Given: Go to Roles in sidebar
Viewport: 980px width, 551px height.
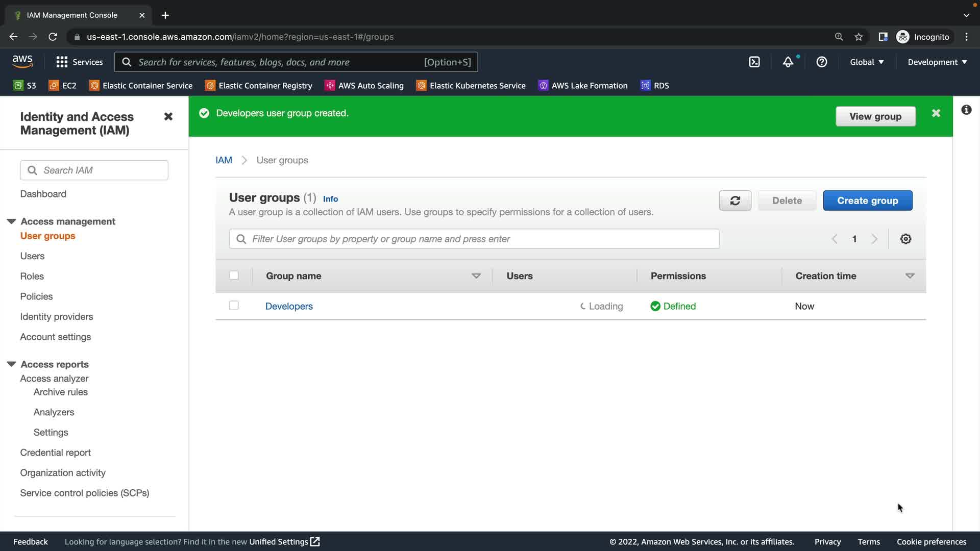Looking at the screenshot, I should [32, 276].
